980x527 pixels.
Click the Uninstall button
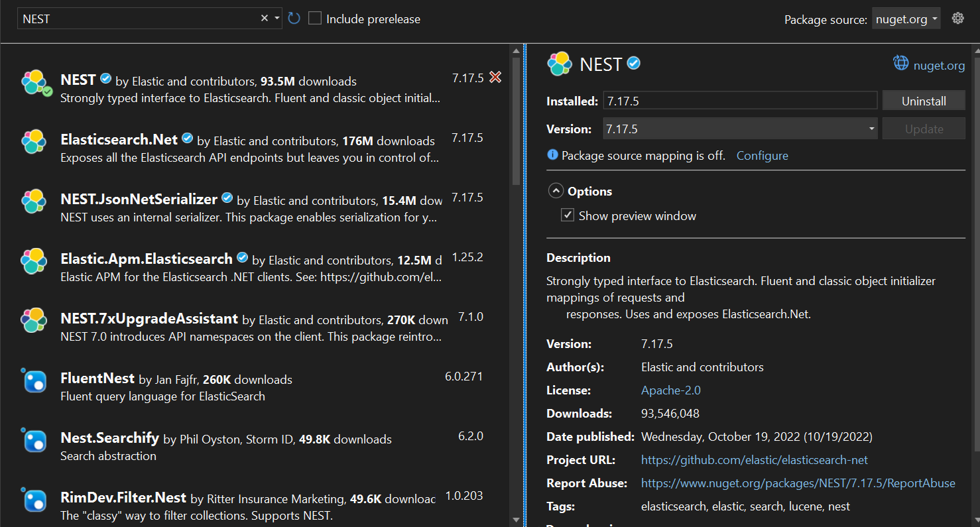pyautogui.click(x=923, y=101)
